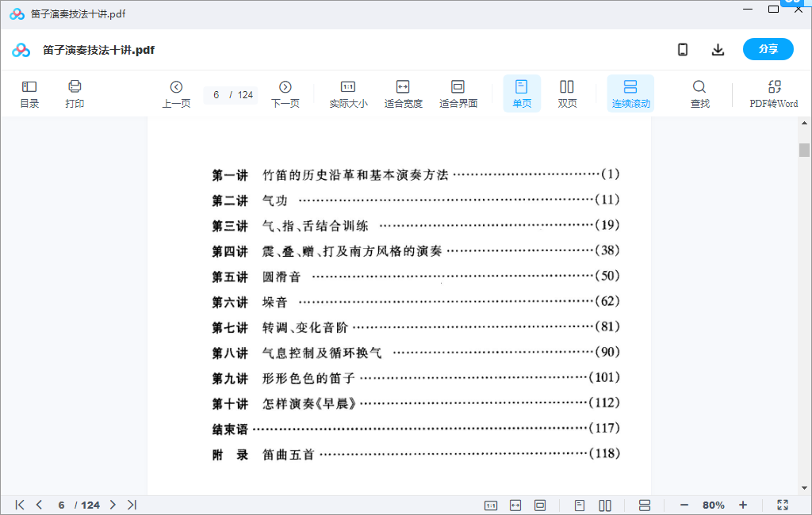Switch to 双页 double page view
Viewport: 812px width, 515px height.
click(x=567, y=93)
